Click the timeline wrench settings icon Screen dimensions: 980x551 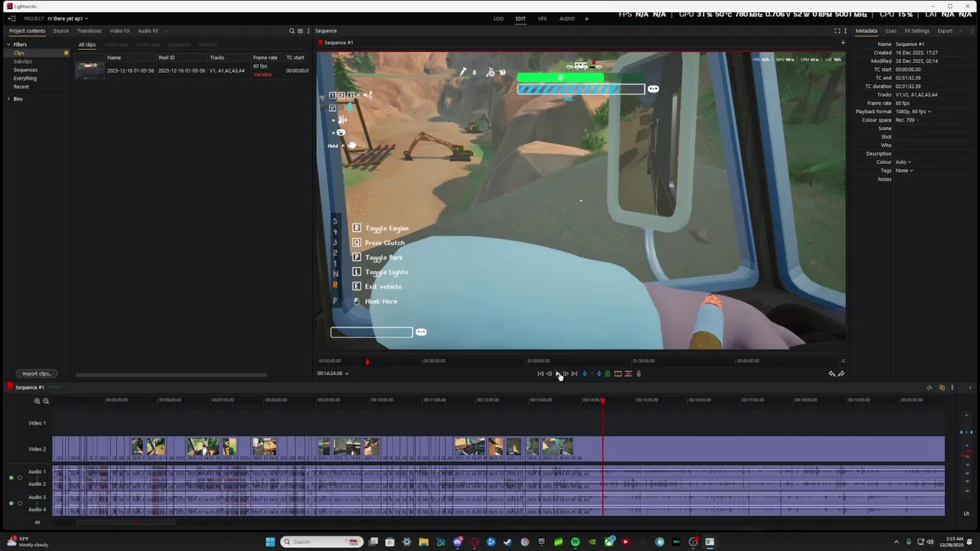(x=929, y=387)
